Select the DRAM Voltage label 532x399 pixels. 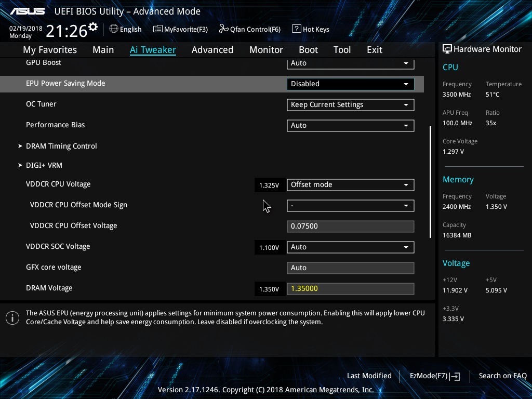tap(49, 288)
